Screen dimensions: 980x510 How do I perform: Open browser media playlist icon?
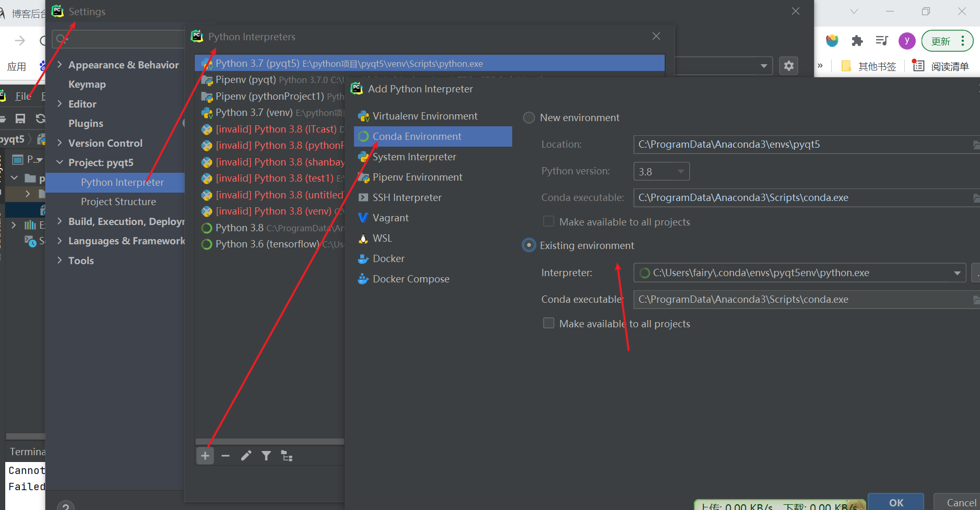pyautogui.click(x=882, y=41)
